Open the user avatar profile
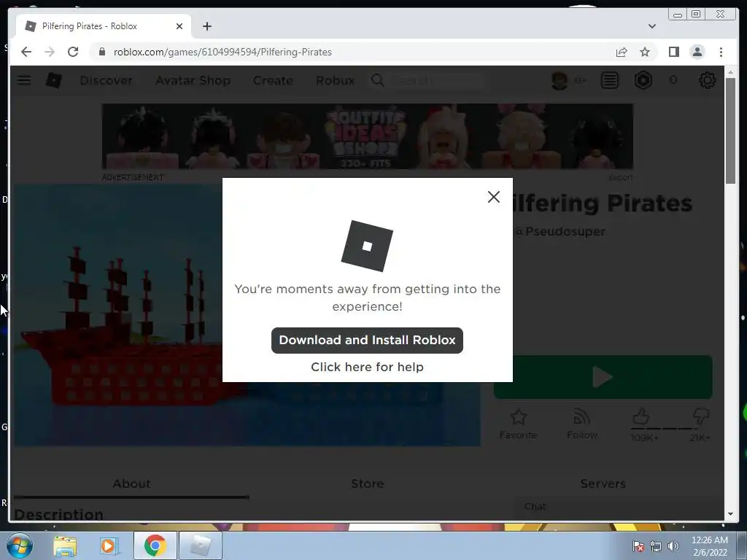 click(560, 80)
